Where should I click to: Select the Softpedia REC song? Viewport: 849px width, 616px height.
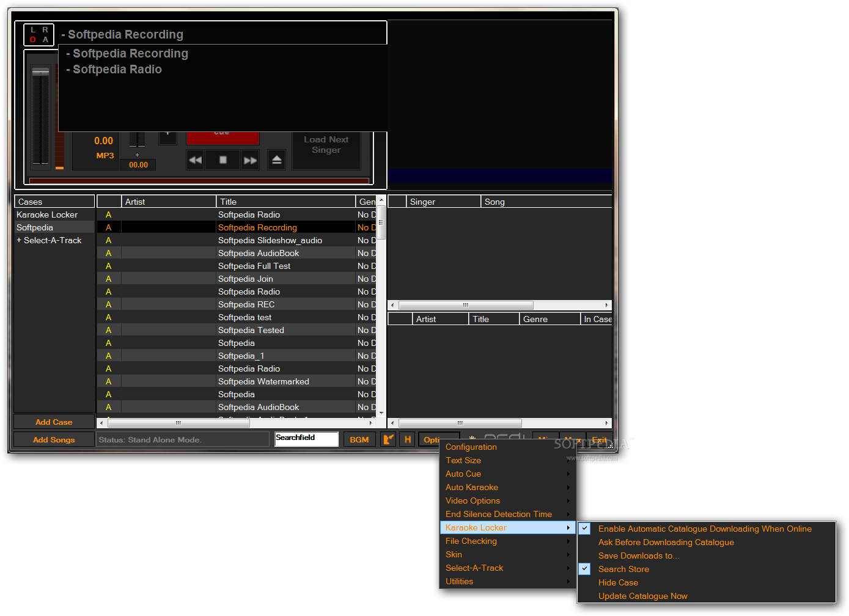(x=237, y=304)
